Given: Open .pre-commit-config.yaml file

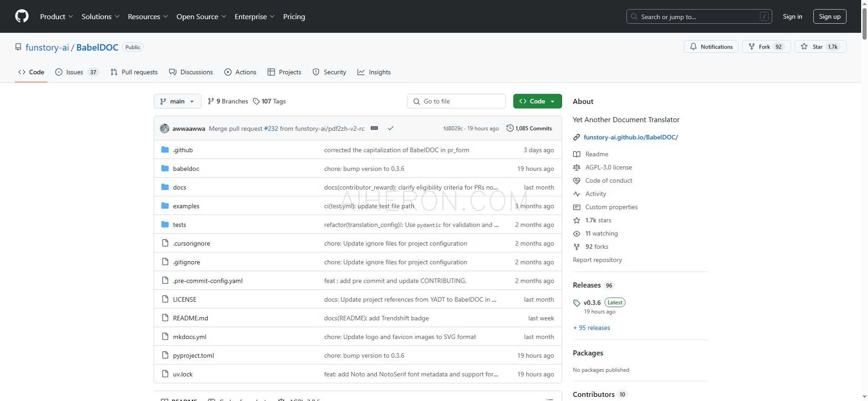Looking at the screenshot, I should (x=208, y=281).
